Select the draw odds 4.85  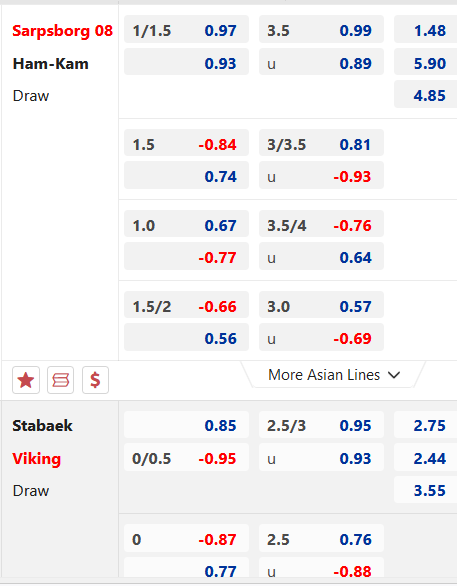426,94
